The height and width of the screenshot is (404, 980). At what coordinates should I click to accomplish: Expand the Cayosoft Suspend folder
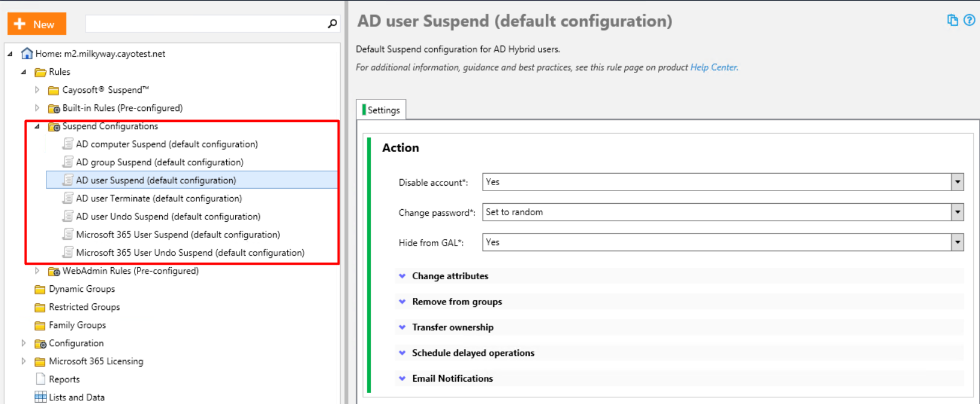point(37,90)
